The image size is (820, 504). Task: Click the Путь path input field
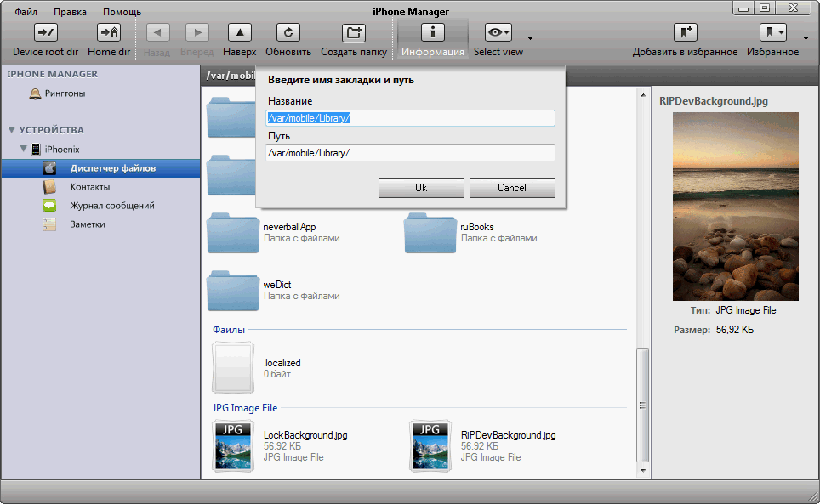[x=410, y=153]
